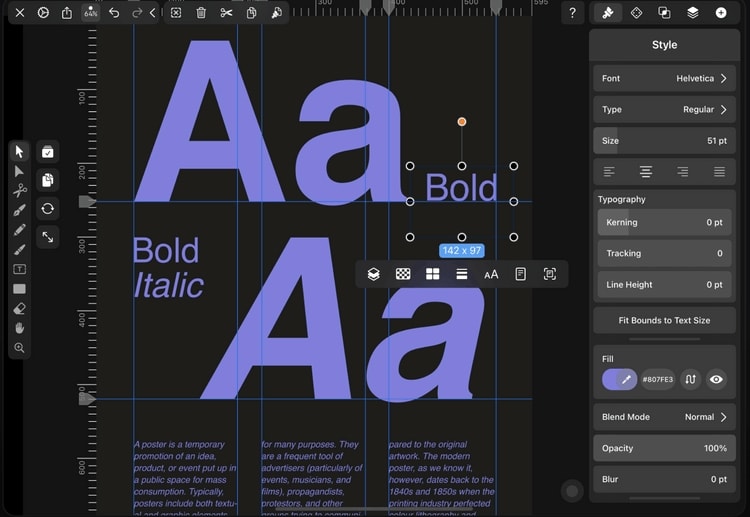
Task: Select the "Bold Italic" text on canvas
Action: (168, 268)
